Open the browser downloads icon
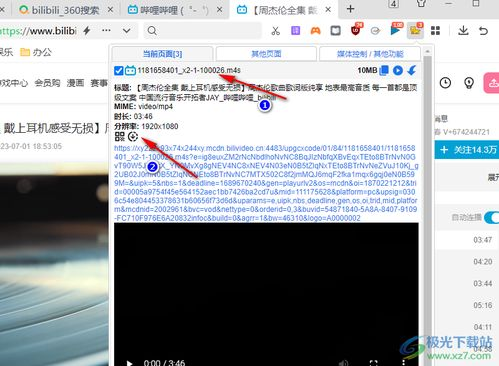 (463, 31)
